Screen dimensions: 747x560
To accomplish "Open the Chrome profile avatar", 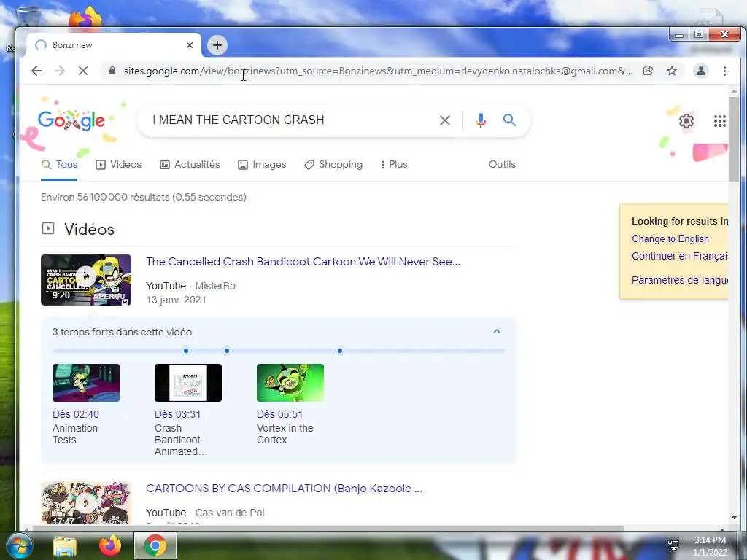I will pyautogui.click(x=701, y=71).
